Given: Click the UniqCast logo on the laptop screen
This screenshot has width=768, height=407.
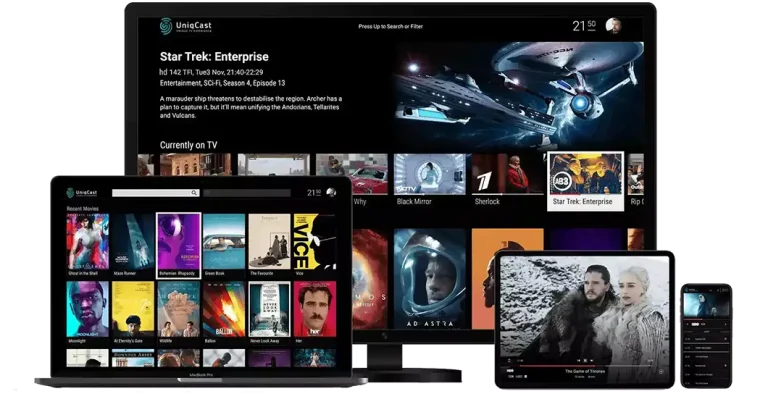Looking at the screenshot, I should [x=82, y=192].
